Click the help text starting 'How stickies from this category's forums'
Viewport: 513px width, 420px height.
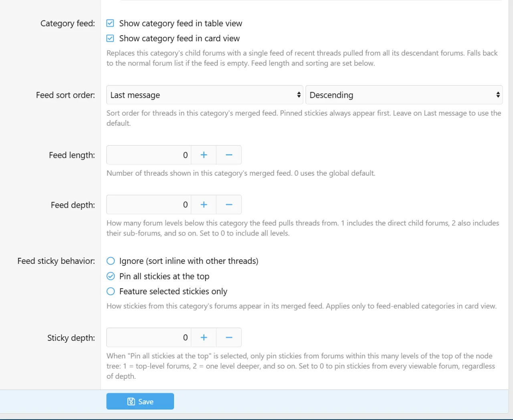click(x=301, y=306)
